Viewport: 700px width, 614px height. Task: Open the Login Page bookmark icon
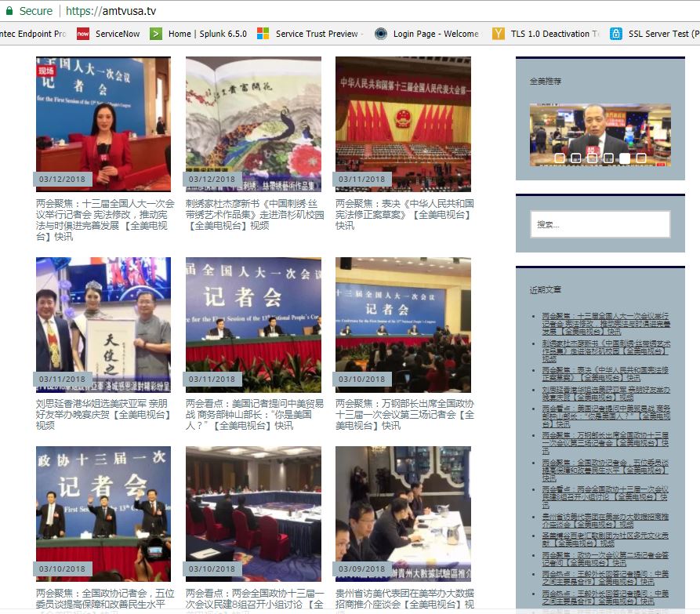click(x=381, y=34)
